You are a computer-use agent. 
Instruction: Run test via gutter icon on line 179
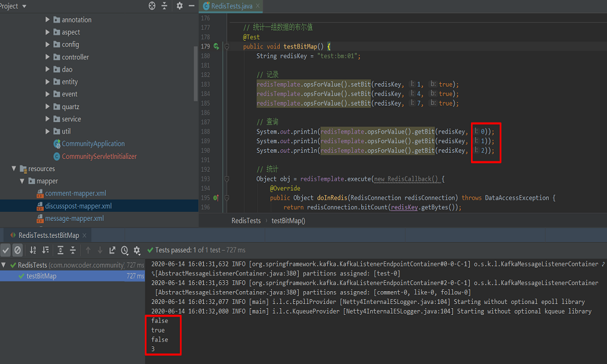tap(216, 47)
